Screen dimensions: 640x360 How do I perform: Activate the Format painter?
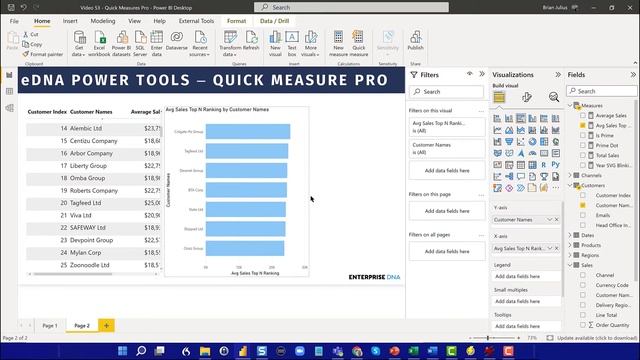pos(43,54)
